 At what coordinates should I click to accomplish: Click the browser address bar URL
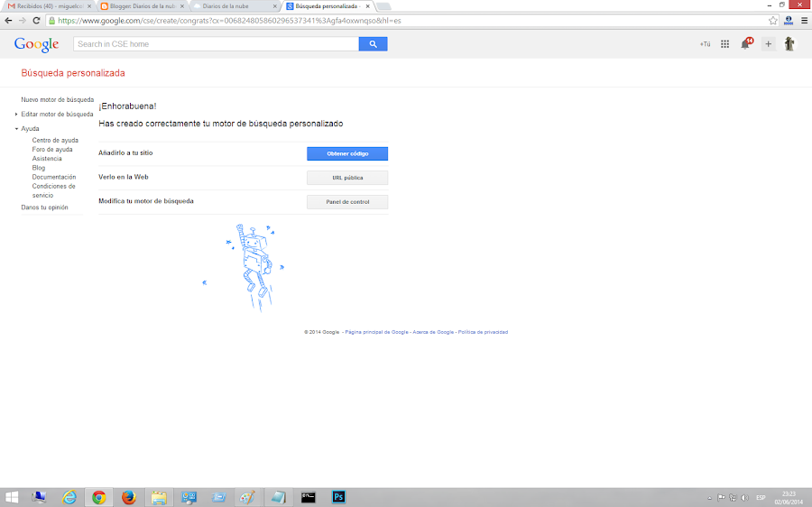tap(229, 21)
